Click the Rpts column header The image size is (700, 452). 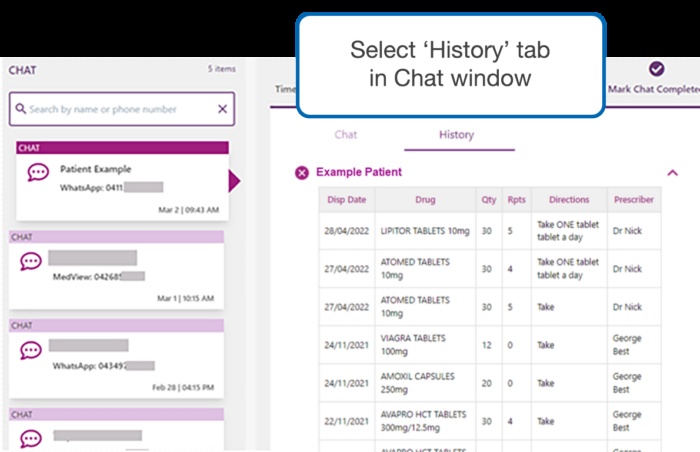point(517,200)
